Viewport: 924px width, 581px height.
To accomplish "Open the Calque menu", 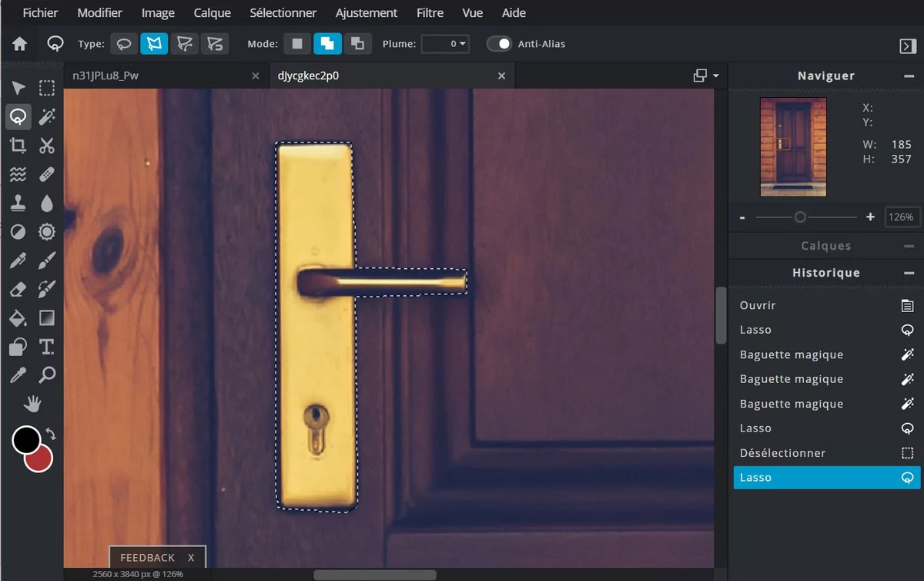I will [213, 13].
